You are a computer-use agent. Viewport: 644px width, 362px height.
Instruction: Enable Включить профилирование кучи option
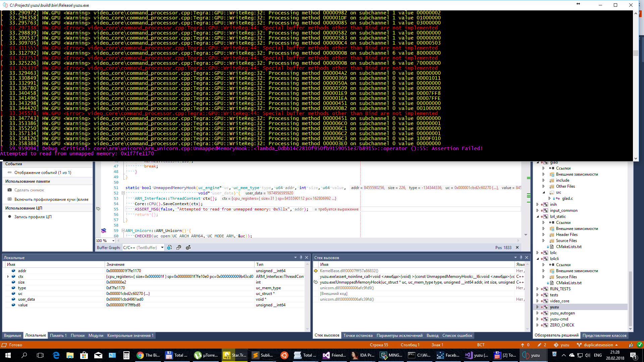[48, 199]
